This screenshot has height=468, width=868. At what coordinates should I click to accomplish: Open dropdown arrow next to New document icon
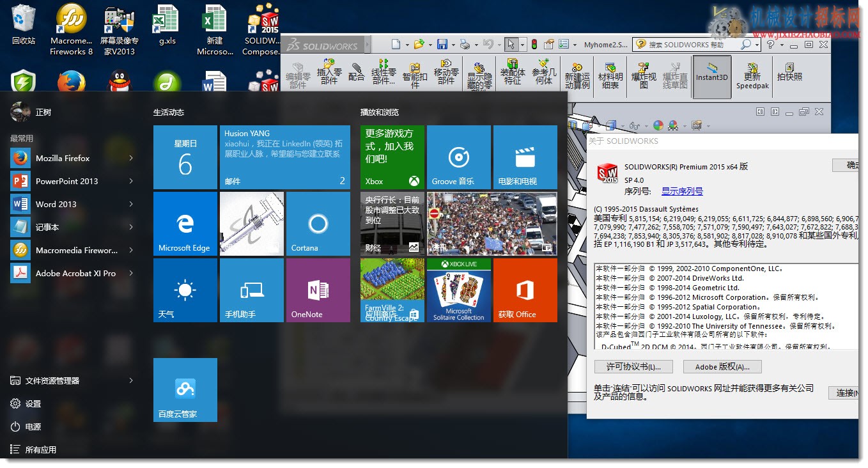click(x=407, y=45)
